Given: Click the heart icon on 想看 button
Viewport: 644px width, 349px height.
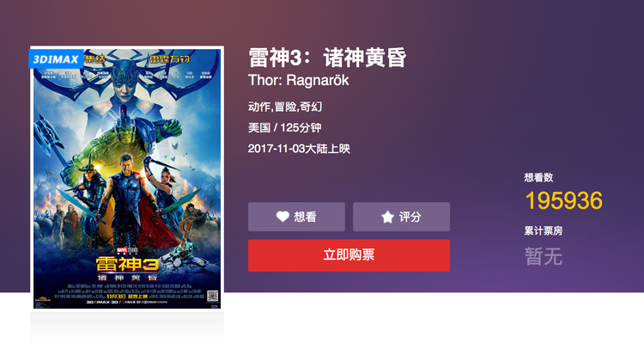Looking at the screenshot, I should tap(283, 217).
